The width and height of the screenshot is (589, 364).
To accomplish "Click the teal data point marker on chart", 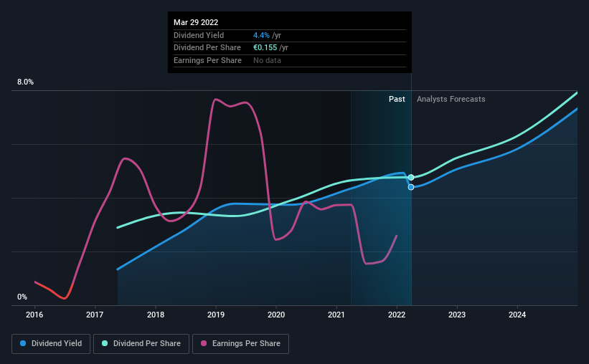I will point(411,177).
